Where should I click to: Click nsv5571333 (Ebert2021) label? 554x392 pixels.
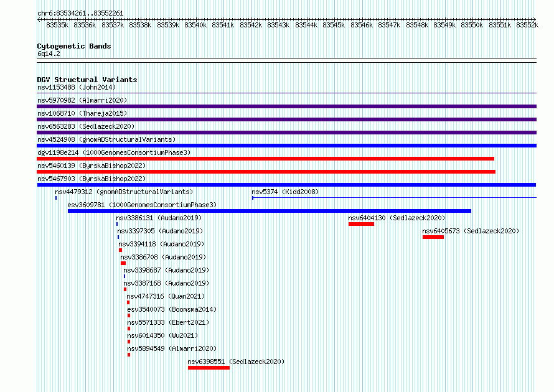point(168,322)
